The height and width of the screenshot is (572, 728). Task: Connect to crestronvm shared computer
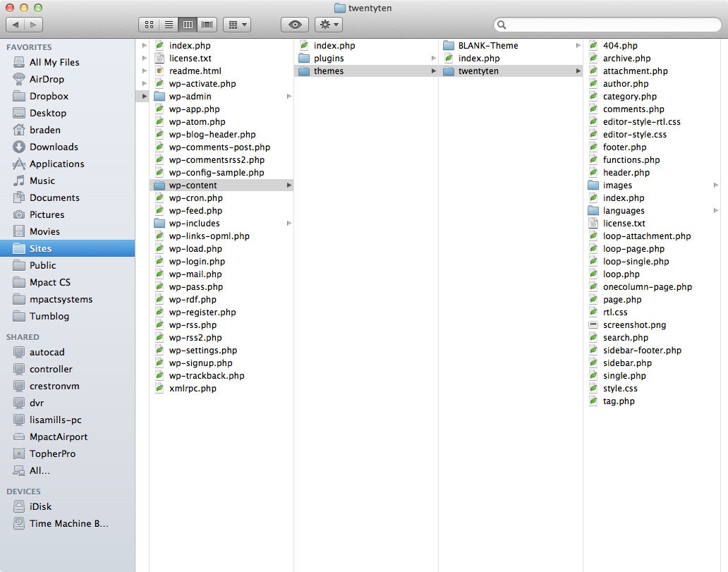coord(67,387)
